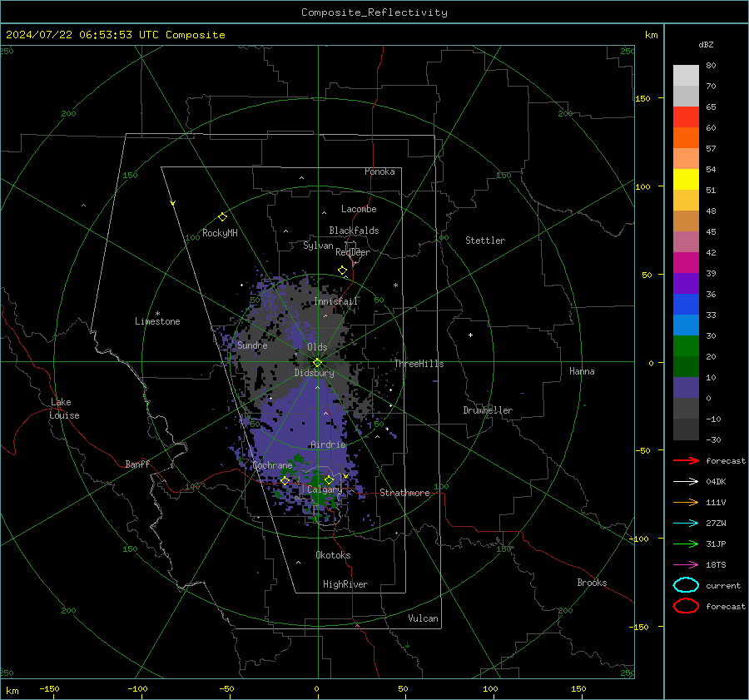Select the orange 111V arrow icon
Screen dimensions: 749x700
click(x=686, y=502)
